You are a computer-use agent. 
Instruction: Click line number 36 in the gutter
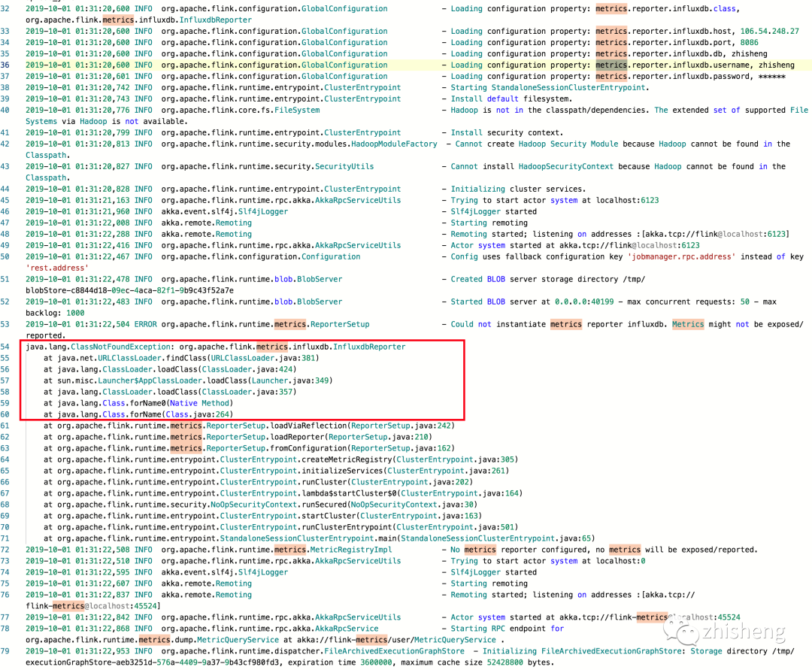tap(5, 65)
